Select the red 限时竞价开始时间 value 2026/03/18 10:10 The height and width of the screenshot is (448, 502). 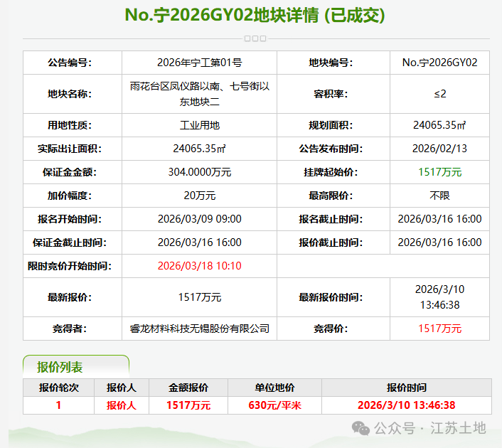coord(199,266)
